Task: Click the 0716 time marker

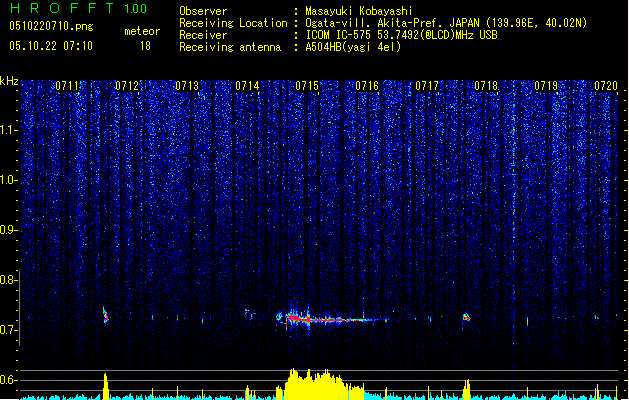Action: pos(367,86)
